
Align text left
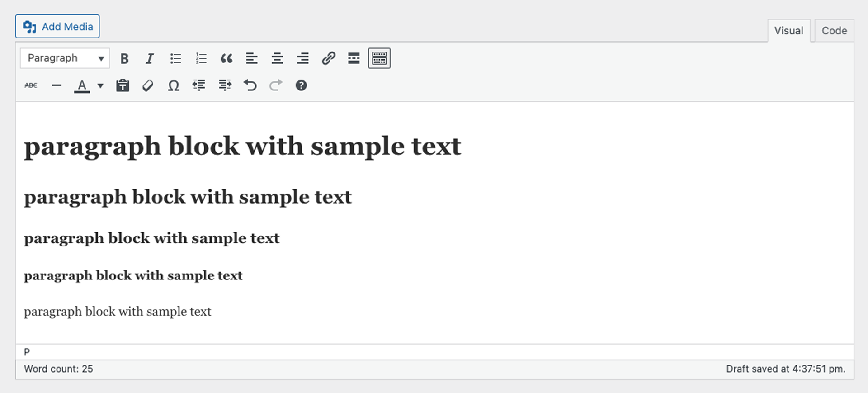(252, 58)
